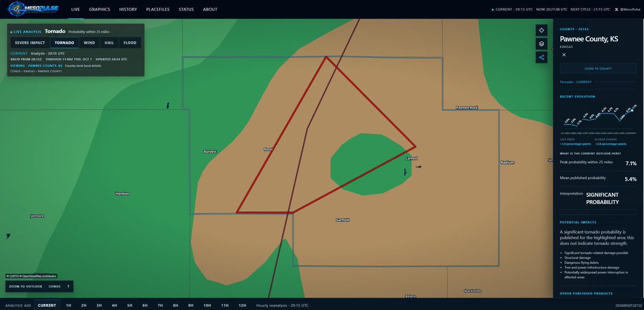Click the Larned town label on map

coord(412,158)
